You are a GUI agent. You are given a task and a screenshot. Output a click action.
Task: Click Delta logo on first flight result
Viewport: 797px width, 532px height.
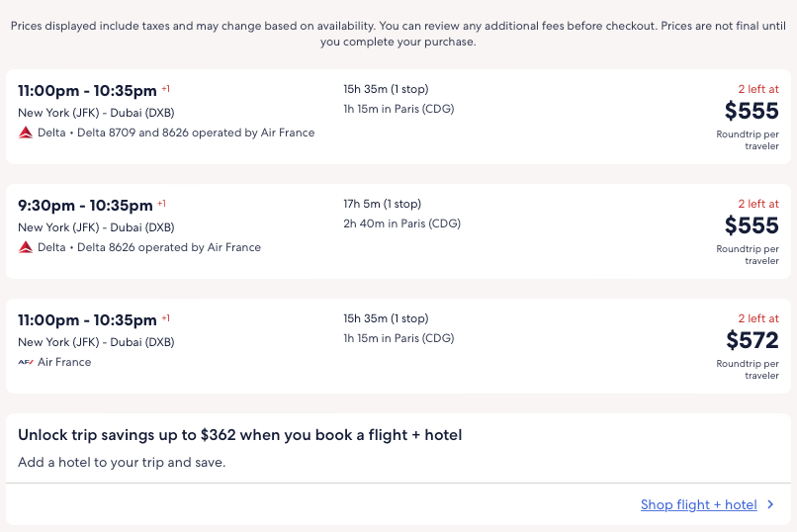tap(26, 133)
